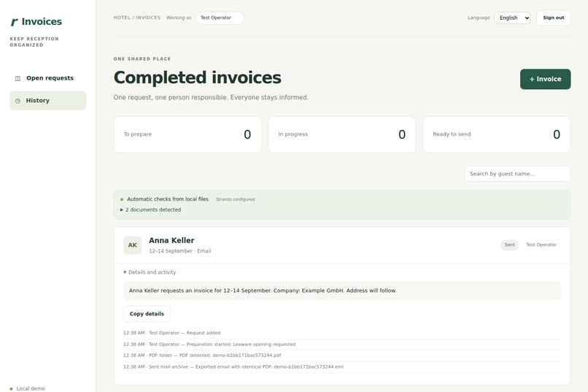Expand the 2 documents detected disclosure
Viewport: 588px width, 392px height.
[151, 210]
